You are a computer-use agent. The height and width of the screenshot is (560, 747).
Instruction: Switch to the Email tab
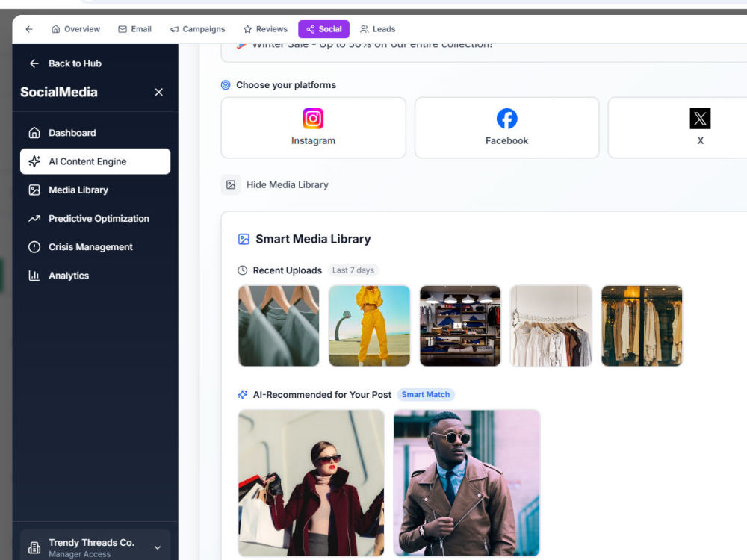134,29
